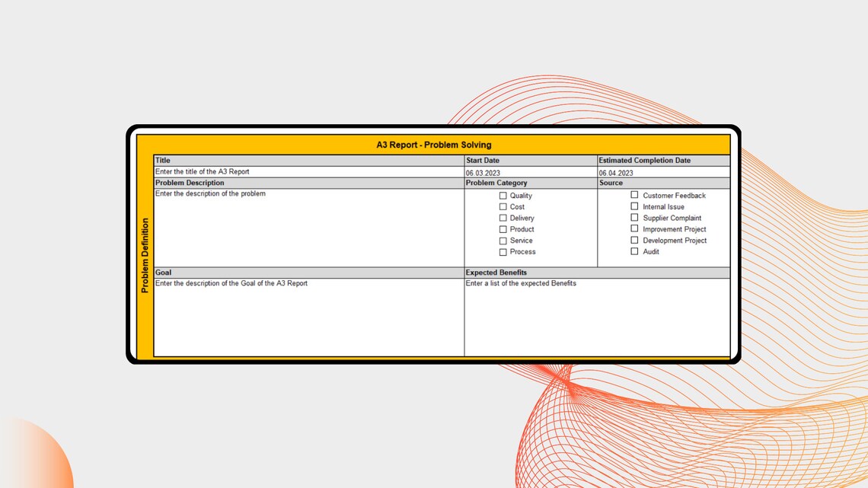Enable the Delivery category checkbox
This screenshot has width=868, height=488.
[x=503, y=218]
